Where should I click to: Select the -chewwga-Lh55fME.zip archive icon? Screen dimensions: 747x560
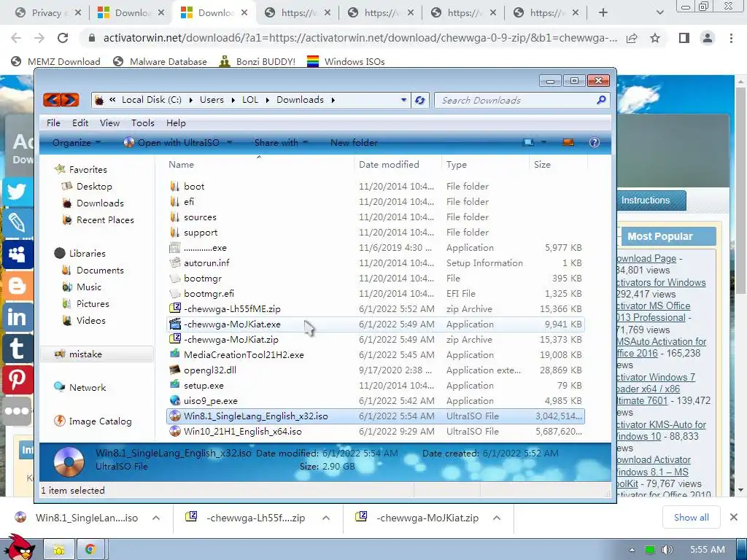(x=175, y=308)
